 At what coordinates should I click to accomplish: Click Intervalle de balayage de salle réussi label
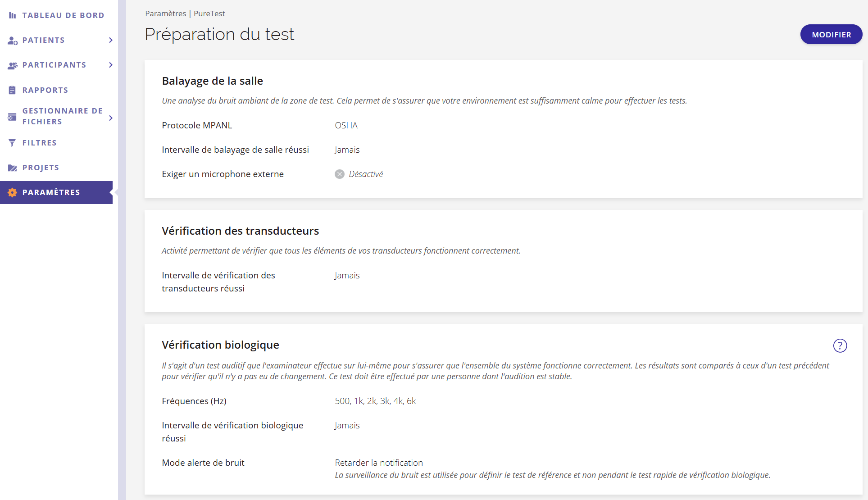(x=235, y=150)
